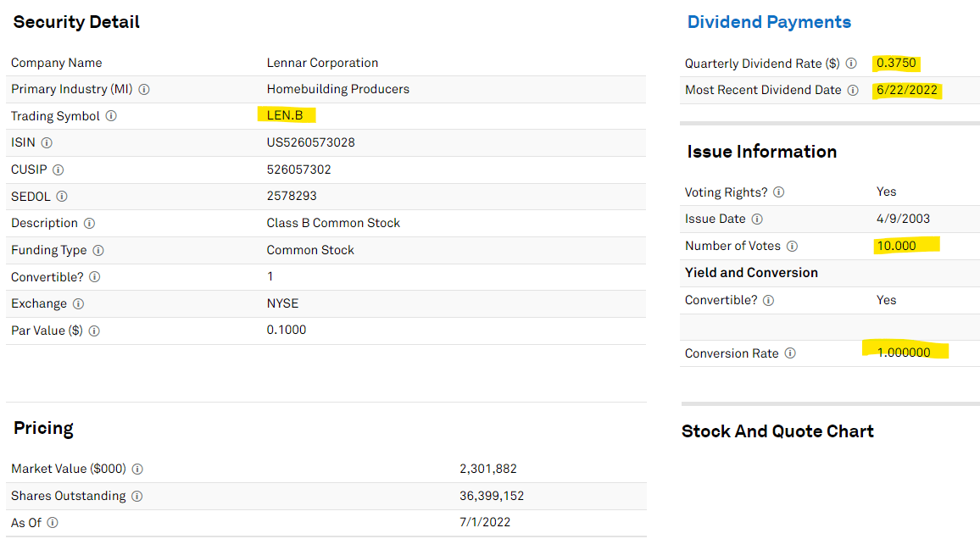Click the Funding Type info icon

click(98, 250)
